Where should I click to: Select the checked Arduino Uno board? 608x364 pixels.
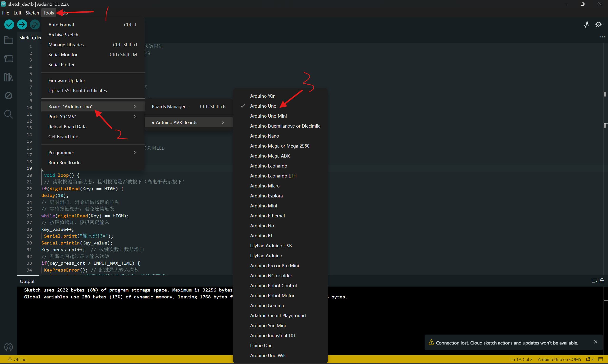pos(263,106)
